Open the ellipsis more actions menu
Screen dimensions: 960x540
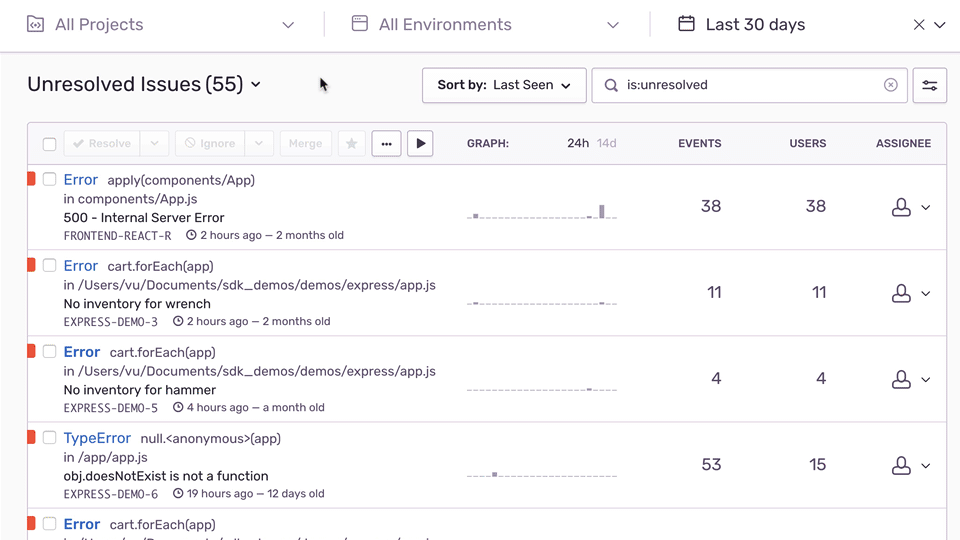pos(386,144)
